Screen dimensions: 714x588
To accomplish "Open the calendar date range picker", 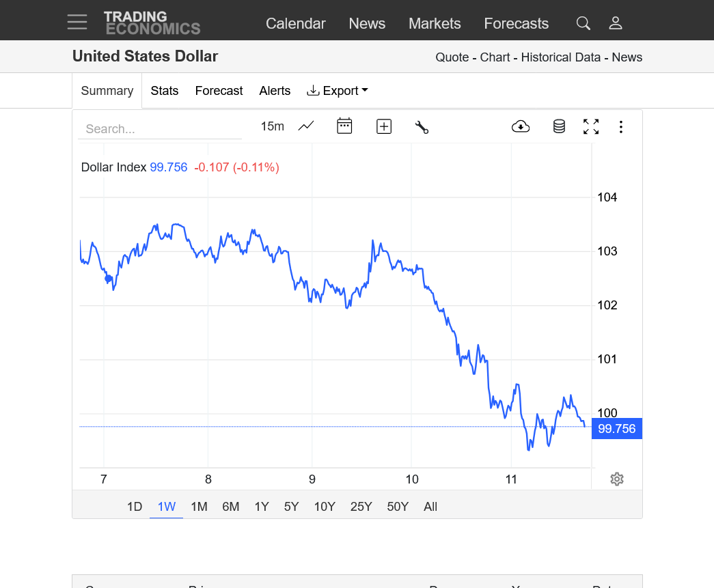I will (344, 126).
